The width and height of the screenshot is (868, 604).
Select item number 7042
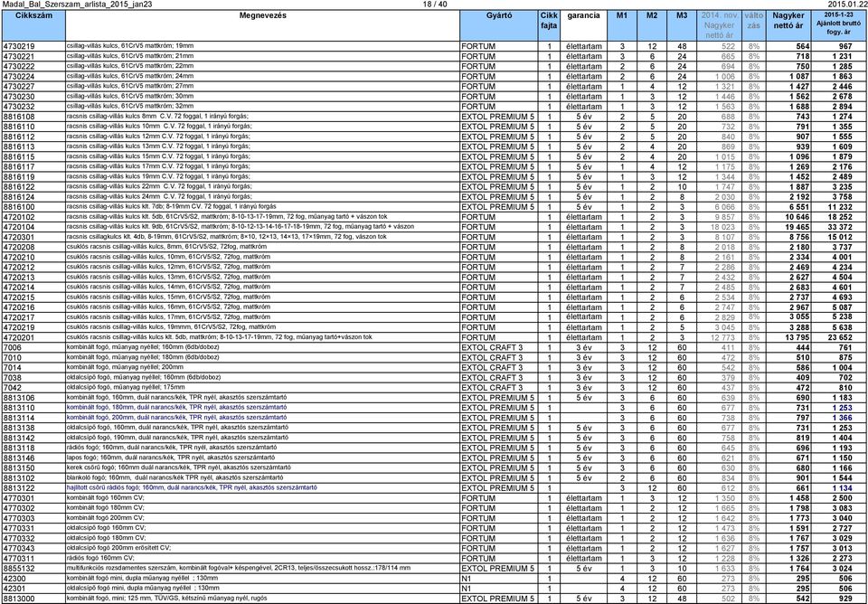point(12,388)
